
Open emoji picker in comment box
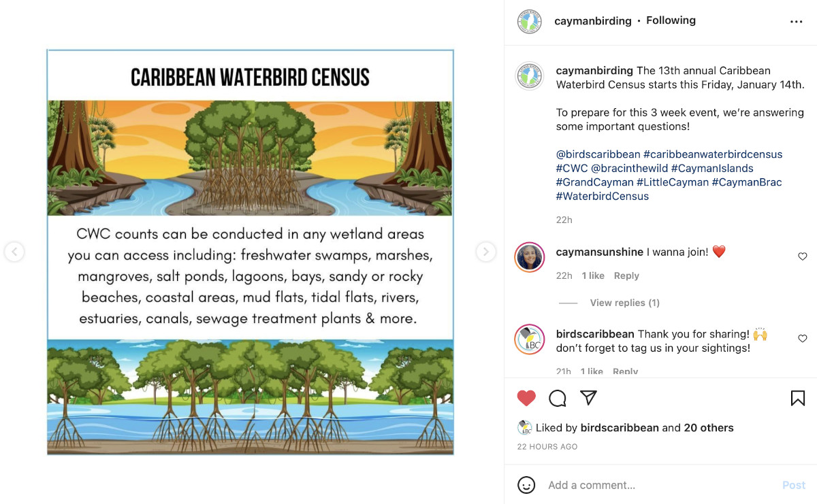[x=526, y=485]
